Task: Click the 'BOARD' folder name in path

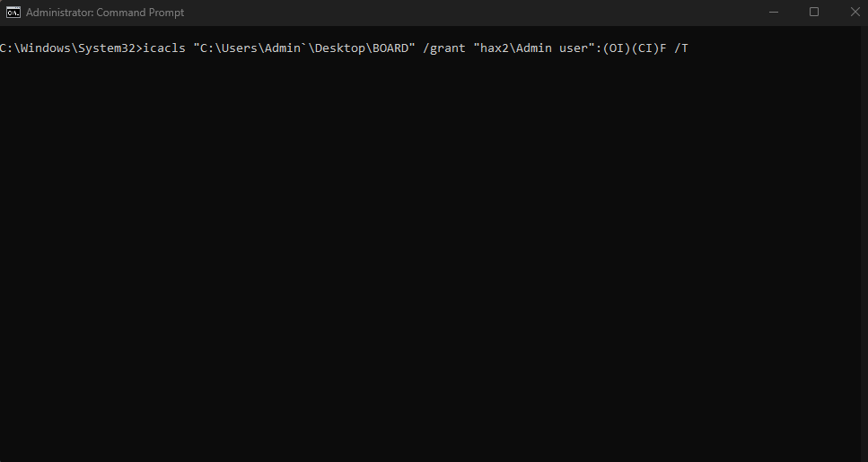Action: (x=390, y=48)
